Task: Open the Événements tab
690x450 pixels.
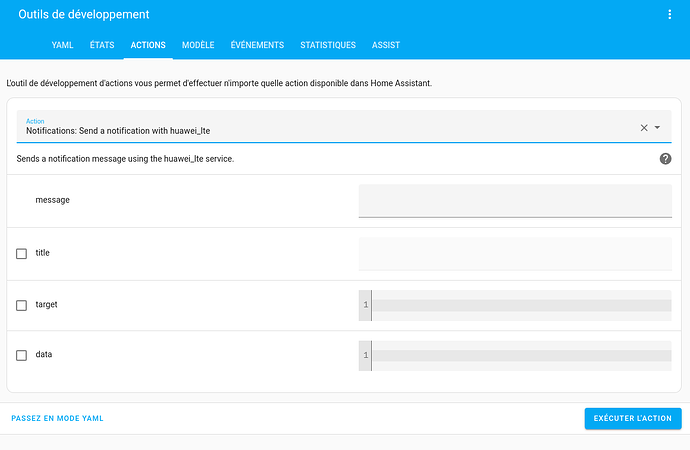Action: (257, 45)
